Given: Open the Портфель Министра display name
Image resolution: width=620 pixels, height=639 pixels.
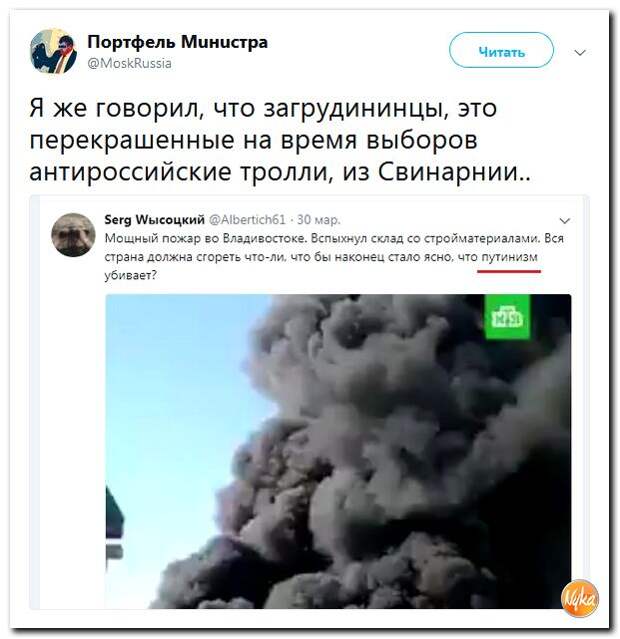Looking at the screenshot, I should [x=177, y=42].
